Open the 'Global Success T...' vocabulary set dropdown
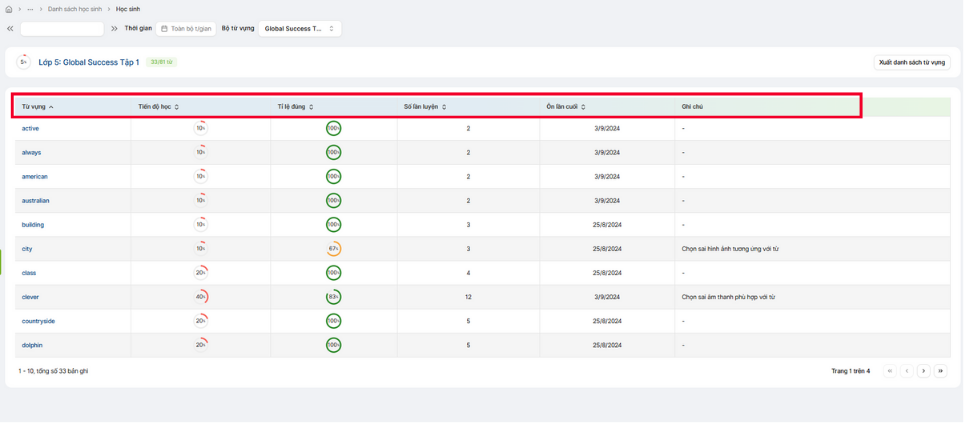Image resolution: width=964 pixels, height=423 pixels. click(x=299, y=29)
